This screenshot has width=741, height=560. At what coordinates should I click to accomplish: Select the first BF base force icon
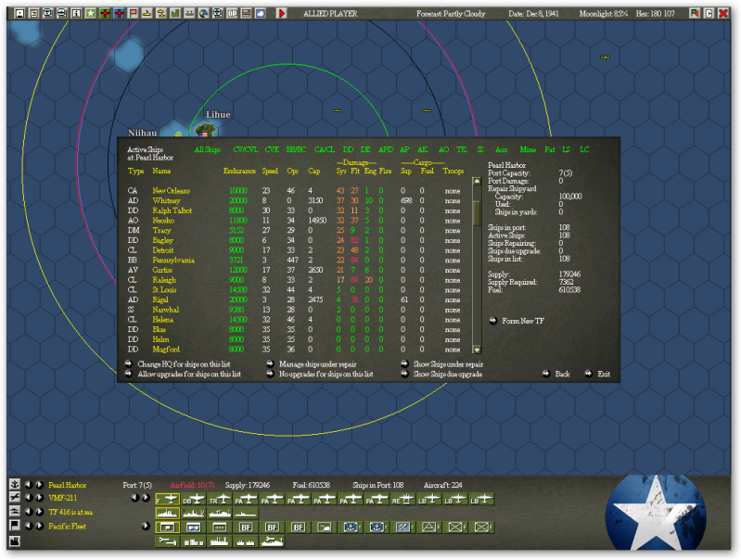[x=246, y=527]
